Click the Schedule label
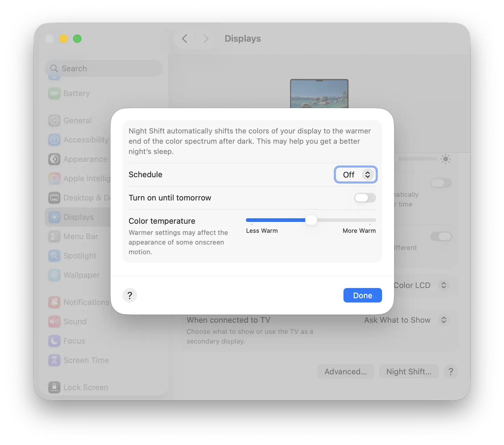The height and width of the screenshot is (445, 504). pos(145,174)
